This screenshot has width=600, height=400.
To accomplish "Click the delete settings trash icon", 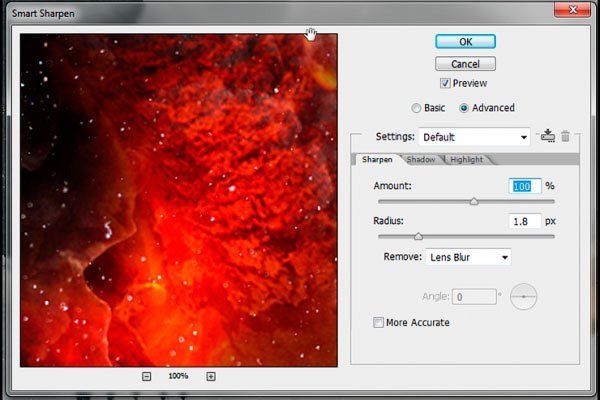I will click(x=565, y=136).
